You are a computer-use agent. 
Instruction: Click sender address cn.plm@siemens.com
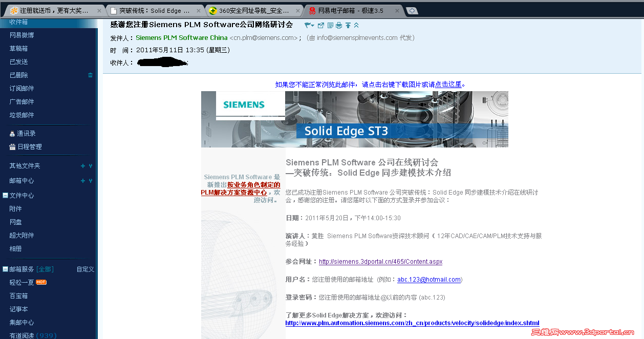click(x=264, y=38)
